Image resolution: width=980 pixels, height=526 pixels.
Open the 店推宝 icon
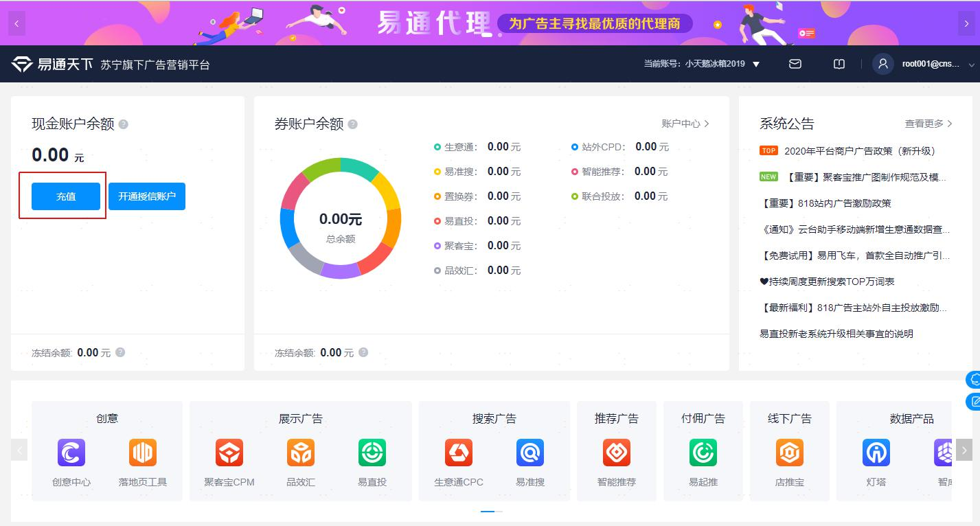pyautogui.click(x=790, y=453)
